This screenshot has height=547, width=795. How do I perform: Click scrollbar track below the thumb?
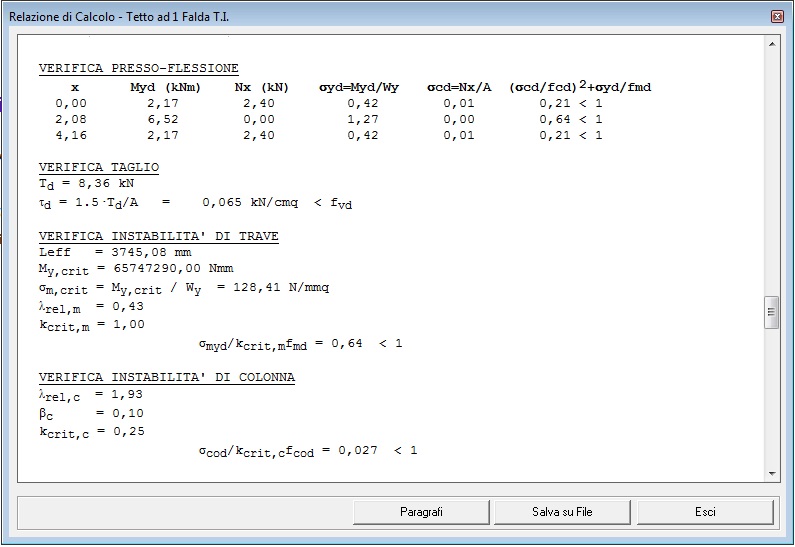772,397
